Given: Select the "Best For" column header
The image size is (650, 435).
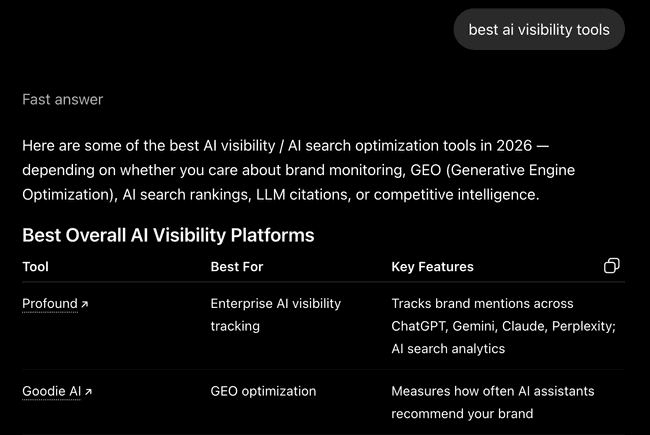Looking at the screenshot, I should pyautogui.click(x=237, y=267).
